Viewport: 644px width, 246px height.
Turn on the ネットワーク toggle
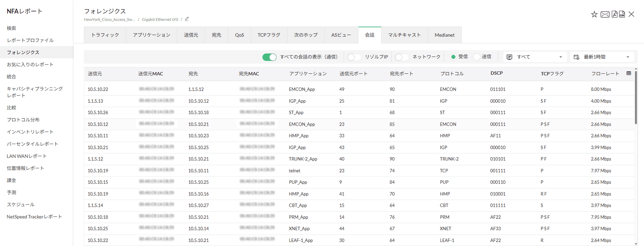[x=402, y=57]
